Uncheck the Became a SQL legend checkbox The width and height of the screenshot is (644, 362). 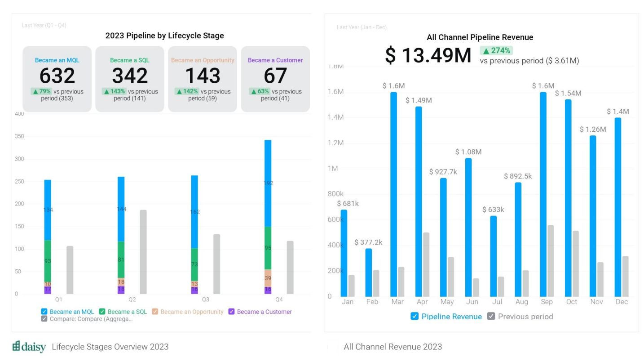[102, 312]
